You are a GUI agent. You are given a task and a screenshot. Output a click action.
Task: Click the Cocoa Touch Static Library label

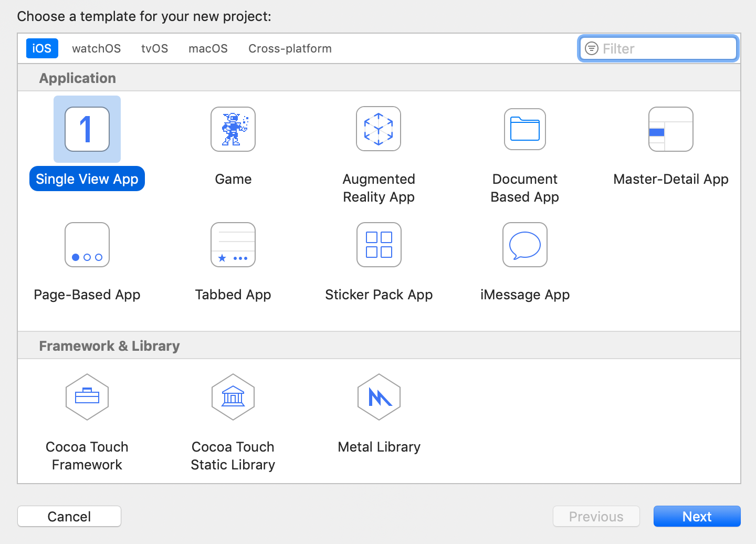233,456
